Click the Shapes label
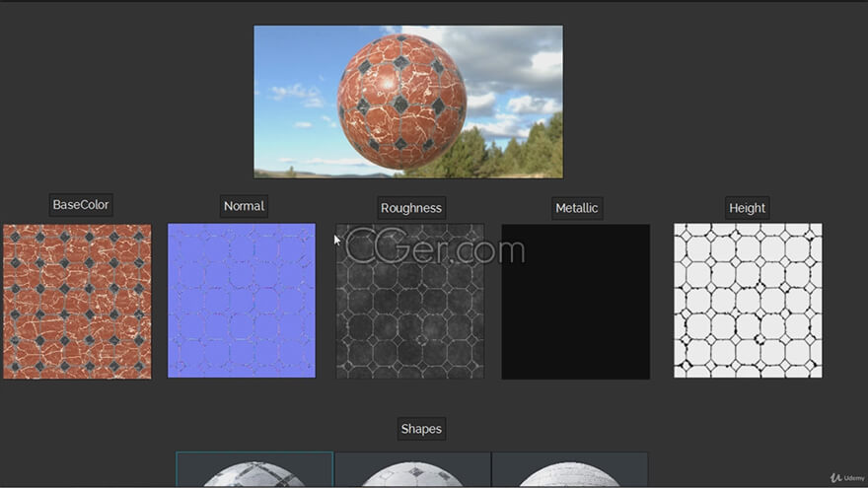The height and width of the screenshot is (488, 868). pyautogui.click(x=421, y=429)
